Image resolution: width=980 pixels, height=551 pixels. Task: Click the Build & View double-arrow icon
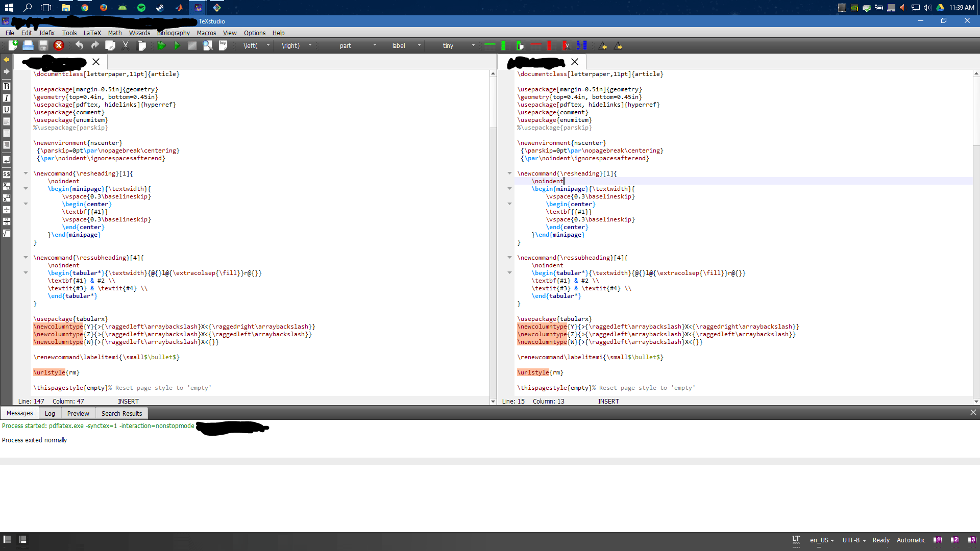161,46
